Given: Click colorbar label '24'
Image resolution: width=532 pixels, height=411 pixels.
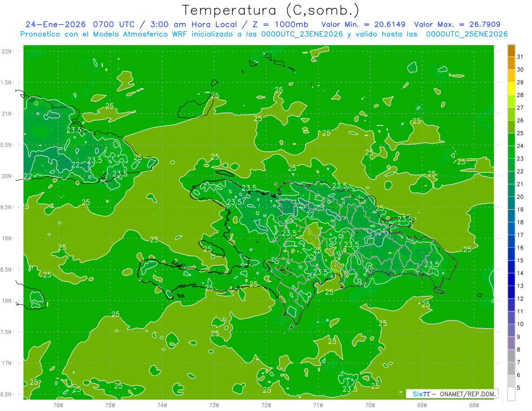Looking at the screenshot, I should [x=520, y=146].
